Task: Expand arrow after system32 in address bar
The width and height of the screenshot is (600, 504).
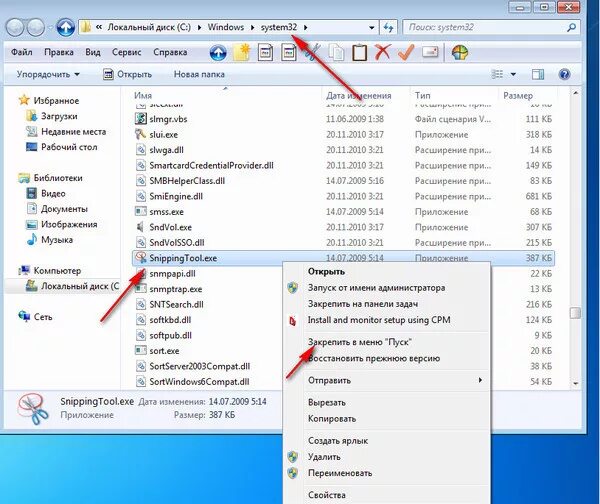Action: click(306, 27)
